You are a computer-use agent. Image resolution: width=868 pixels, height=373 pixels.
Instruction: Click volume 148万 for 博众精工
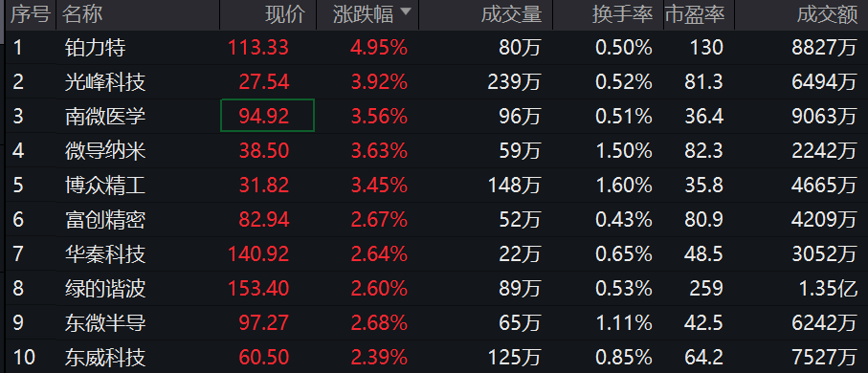pyautogui.click(x=514, y=185)
